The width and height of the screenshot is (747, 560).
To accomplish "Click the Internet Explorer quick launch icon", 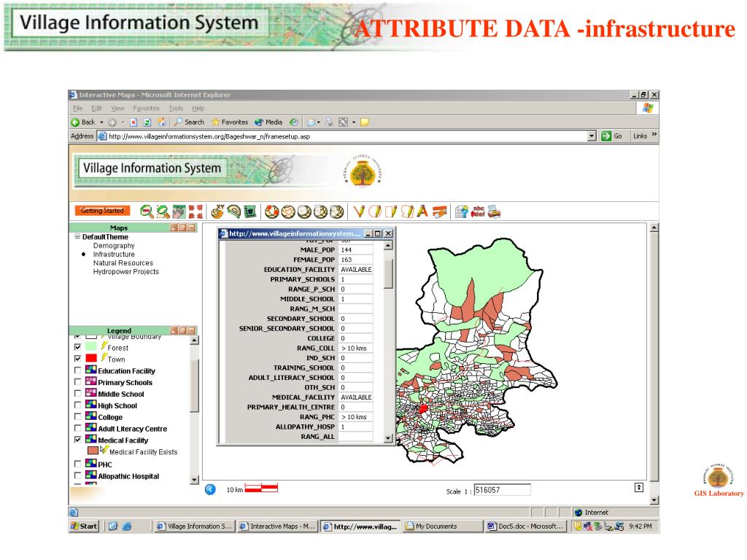I will tap(127, 526).
